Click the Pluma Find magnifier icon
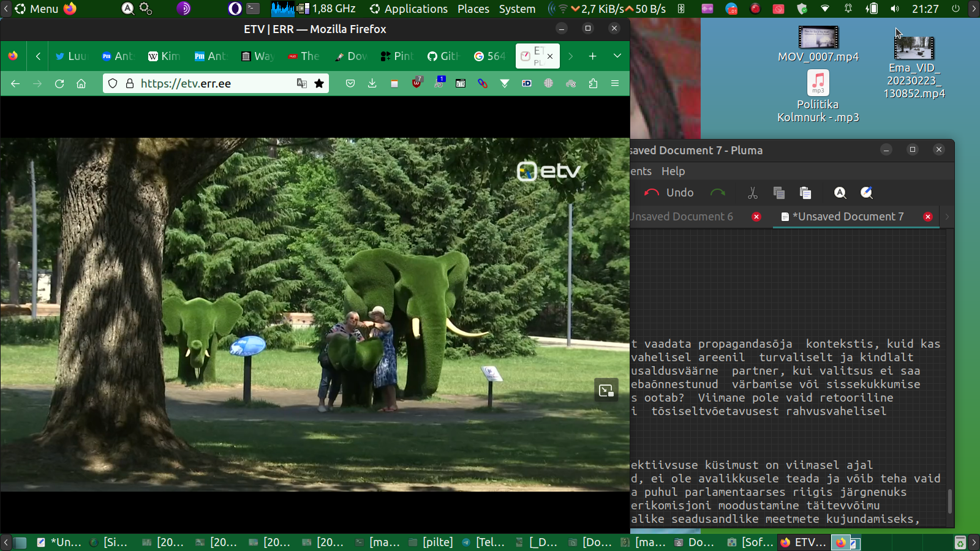The width and height of the screenshot is (980, 551). 840,193
